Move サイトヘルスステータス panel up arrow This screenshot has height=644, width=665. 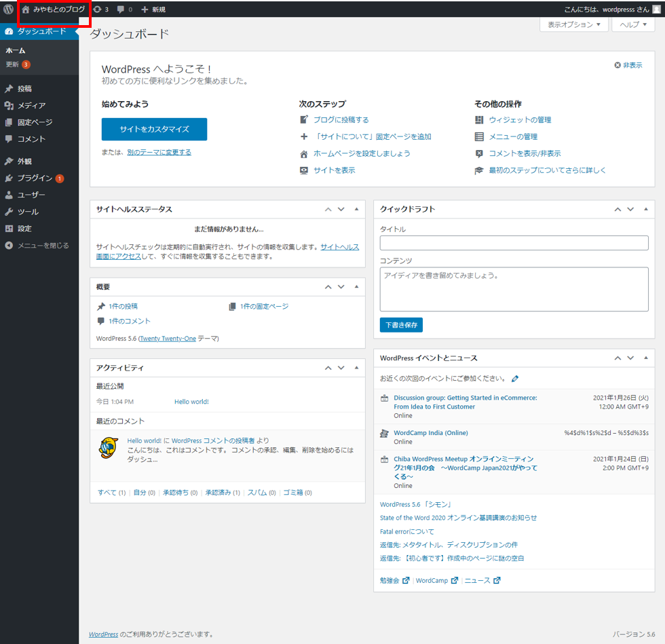328,209
